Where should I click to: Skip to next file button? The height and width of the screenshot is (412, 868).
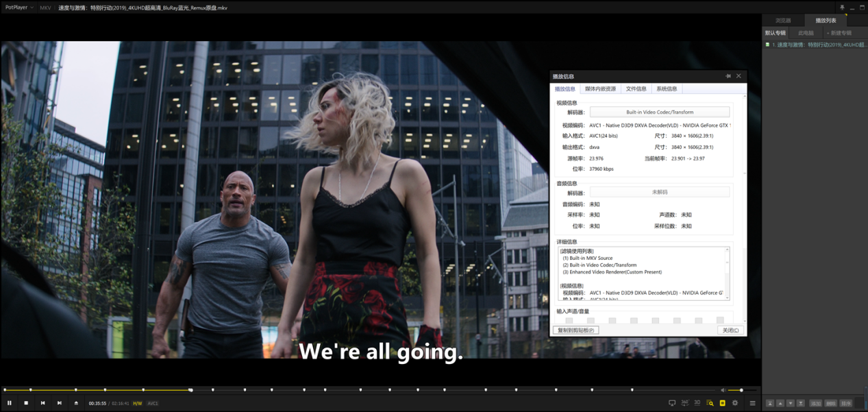pyautogui.click(x=60, y=403)
